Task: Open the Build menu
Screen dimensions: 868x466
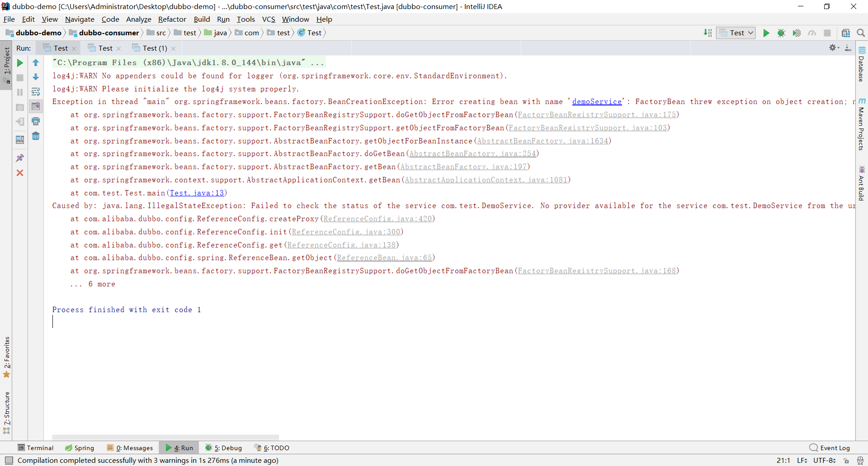Action: coord(202,19)
